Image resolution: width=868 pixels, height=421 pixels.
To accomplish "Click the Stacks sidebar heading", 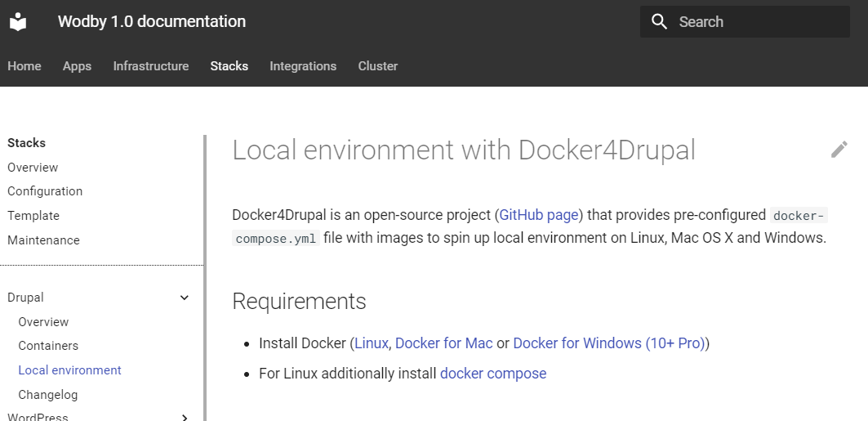I will coord(27,143).
